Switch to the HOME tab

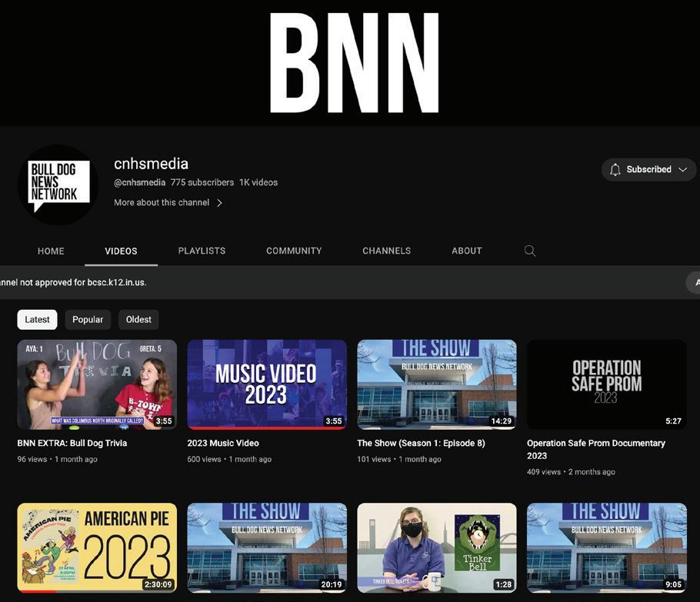pyautogui.click(x=51, y=251)
